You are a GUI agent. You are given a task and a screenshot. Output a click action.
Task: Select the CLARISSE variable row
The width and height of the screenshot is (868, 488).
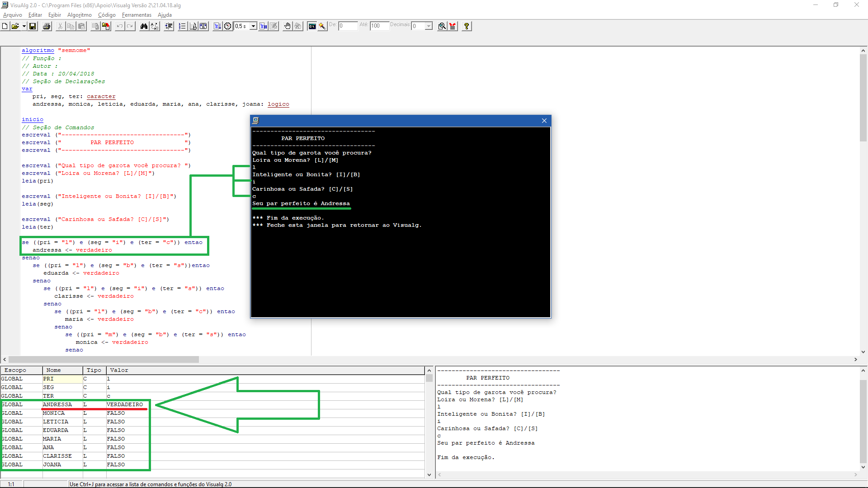tap(212, 456)
